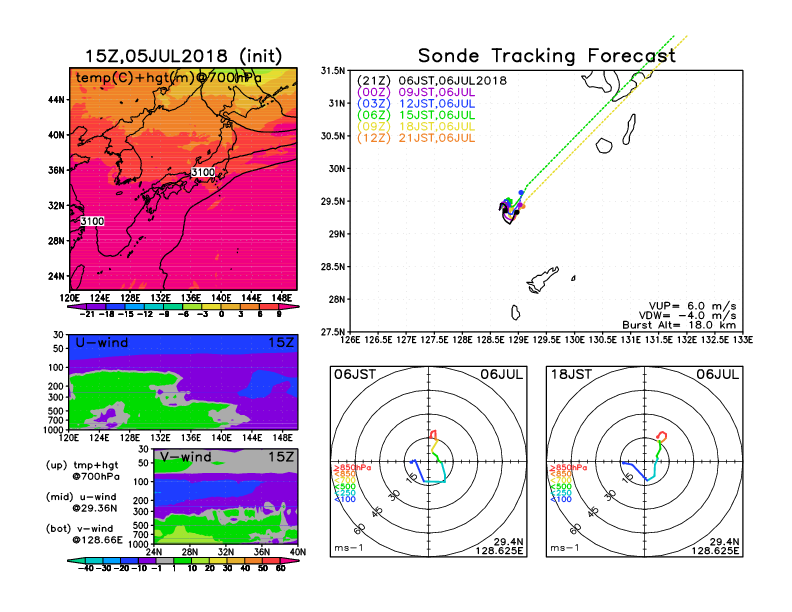Click the '(bot) v-wind @128.66E' description

coord(84,534)
